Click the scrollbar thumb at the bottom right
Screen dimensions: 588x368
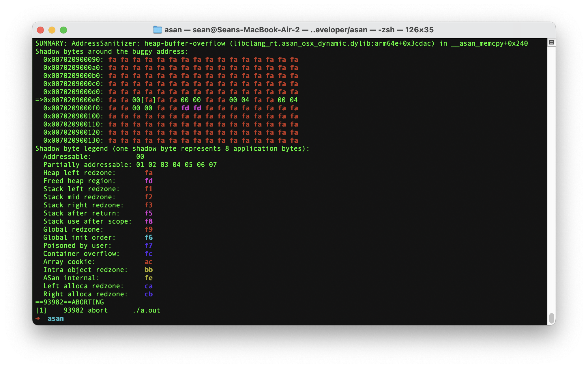click(551, 318)
